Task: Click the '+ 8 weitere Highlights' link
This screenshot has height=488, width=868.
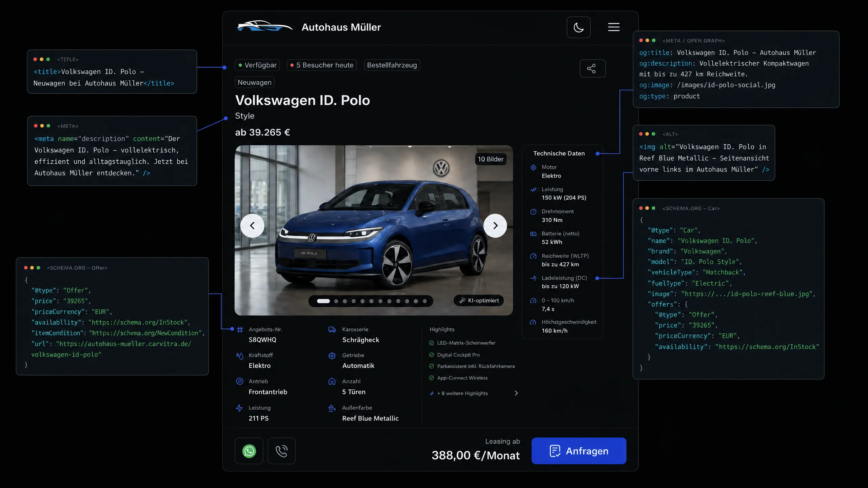Action: pyautogui.click(x=462, y=393)
